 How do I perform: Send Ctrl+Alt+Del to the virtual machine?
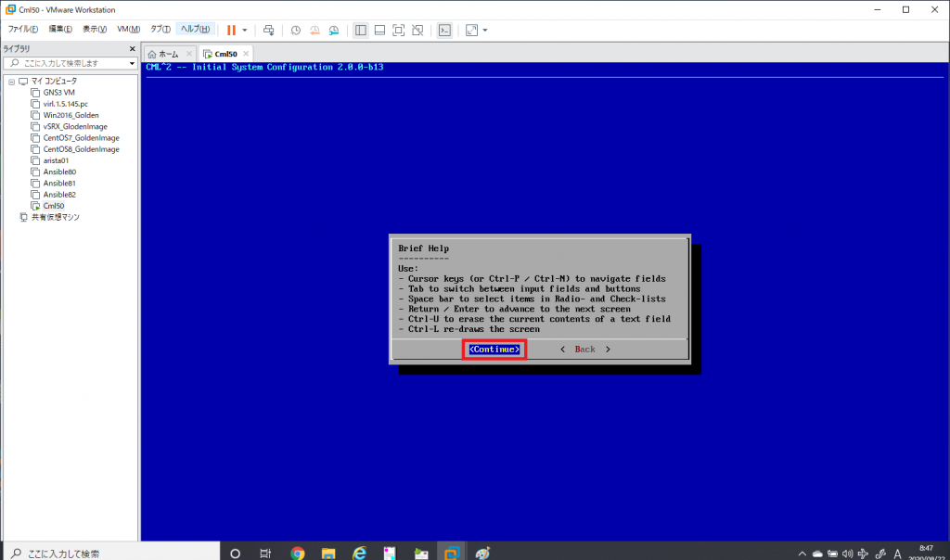pyautogui.click(x=268, y=30)
